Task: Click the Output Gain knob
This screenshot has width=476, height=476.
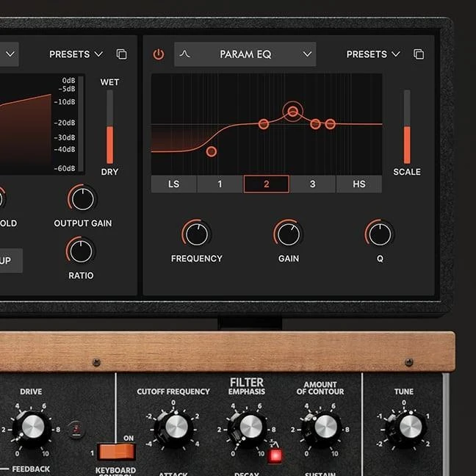Action: [82, 199]
